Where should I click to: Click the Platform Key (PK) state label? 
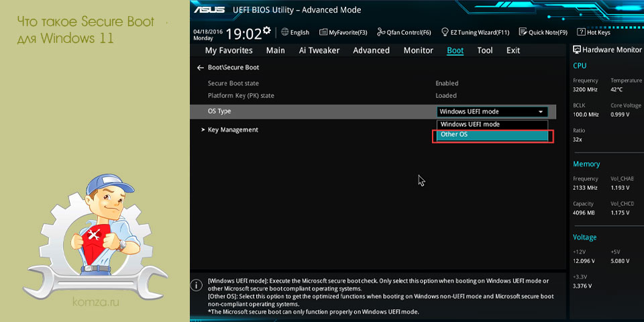(x=241, y=96)
